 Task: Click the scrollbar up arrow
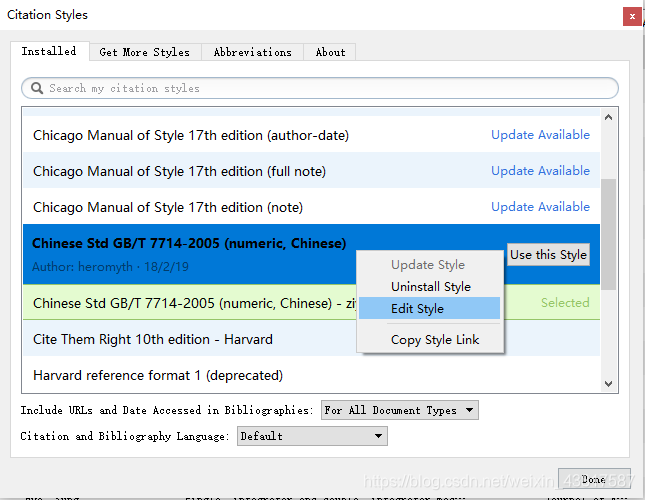pos(609,117)
